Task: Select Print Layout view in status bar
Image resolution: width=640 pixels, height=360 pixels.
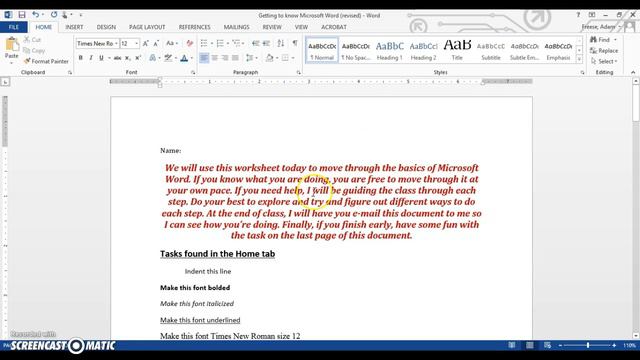Action: (529, 345)
